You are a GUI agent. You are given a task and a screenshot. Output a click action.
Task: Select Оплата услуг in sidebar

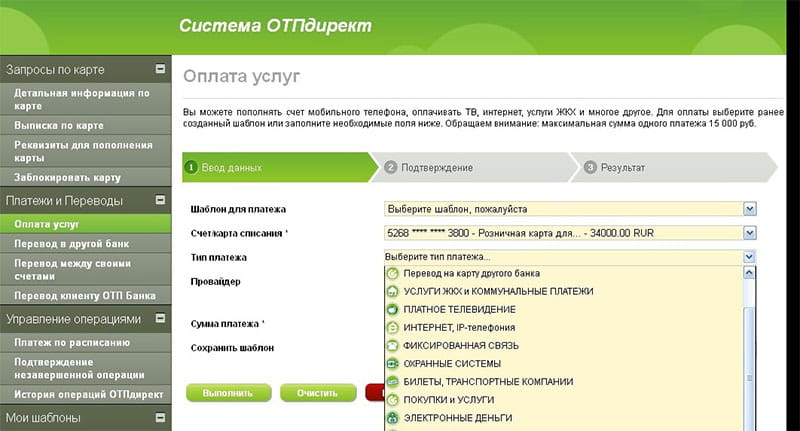click(x=86, y=224)
